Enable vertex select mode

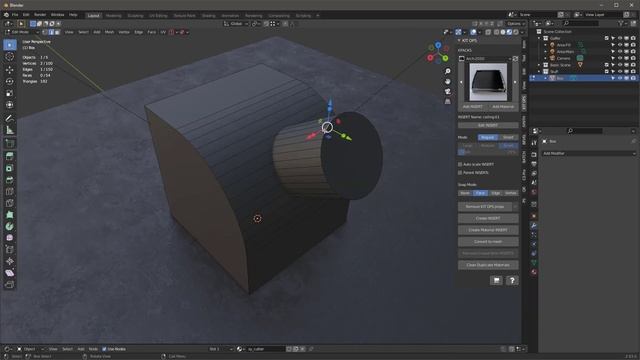(45, 32)
